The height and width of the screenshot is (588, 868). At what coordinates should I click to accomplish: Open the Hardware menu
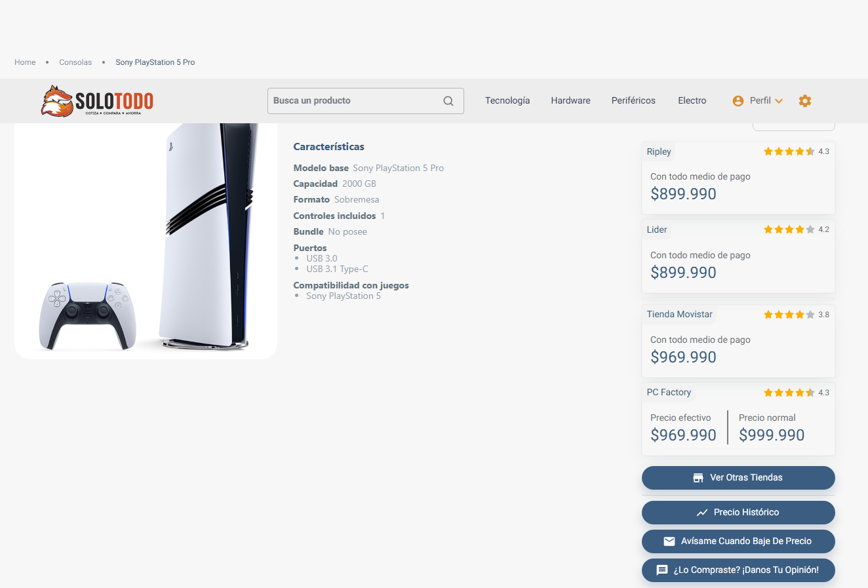(x=570, y=101)
